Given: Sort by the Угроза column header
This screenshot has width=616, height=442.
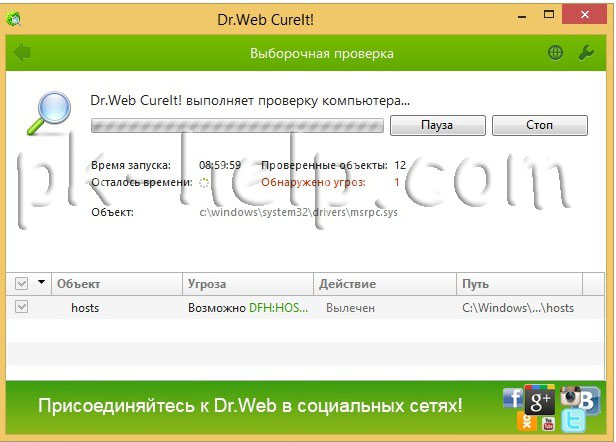Looking at the screenshot, I should (248, 284).
